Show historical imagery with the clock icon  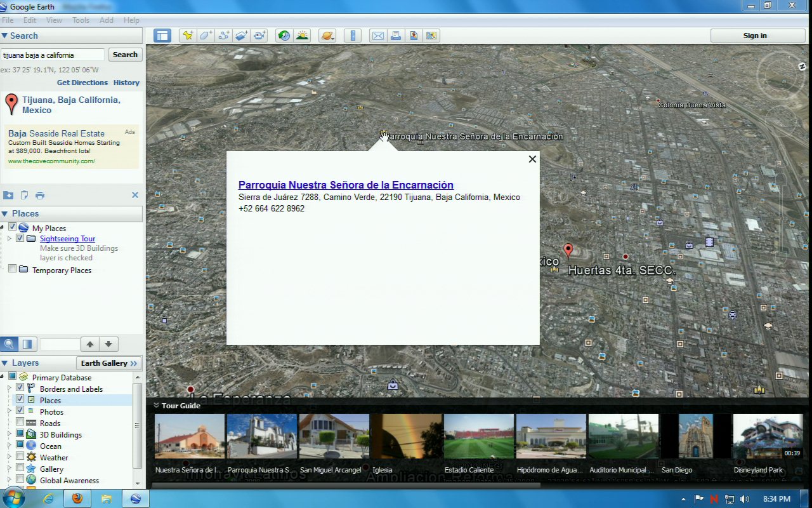tap(284, 36)
